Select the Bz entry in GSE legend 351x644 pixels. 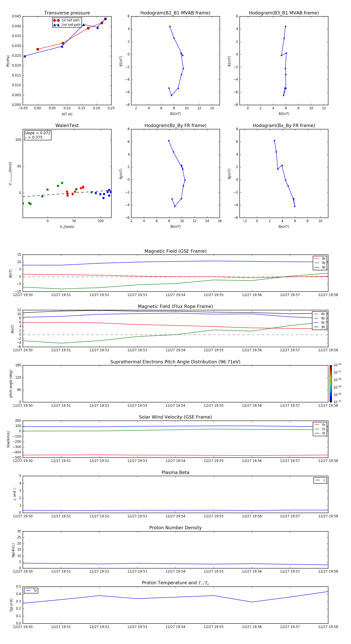(320, 267)
